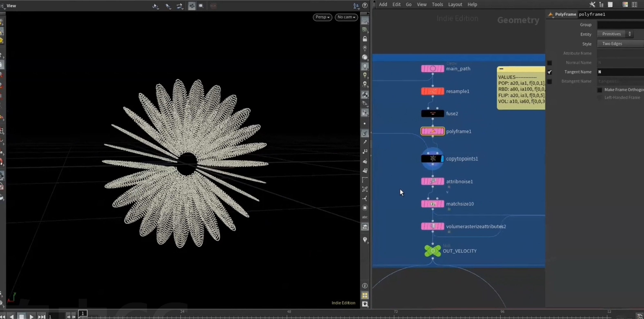Click the info icon in viewport sidebar
Viewport: 644px width, 319px height.
tap(365, 286)
